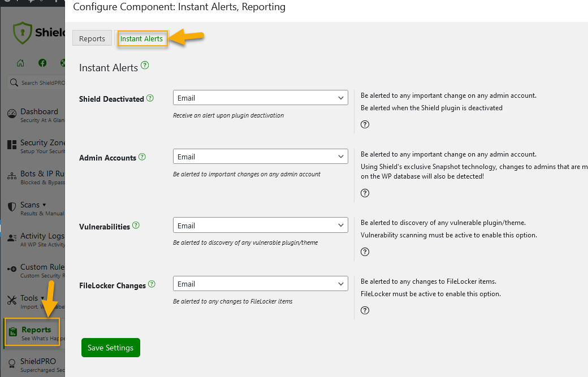
Task: Click the Save Settings button
Action: (111, 348)
